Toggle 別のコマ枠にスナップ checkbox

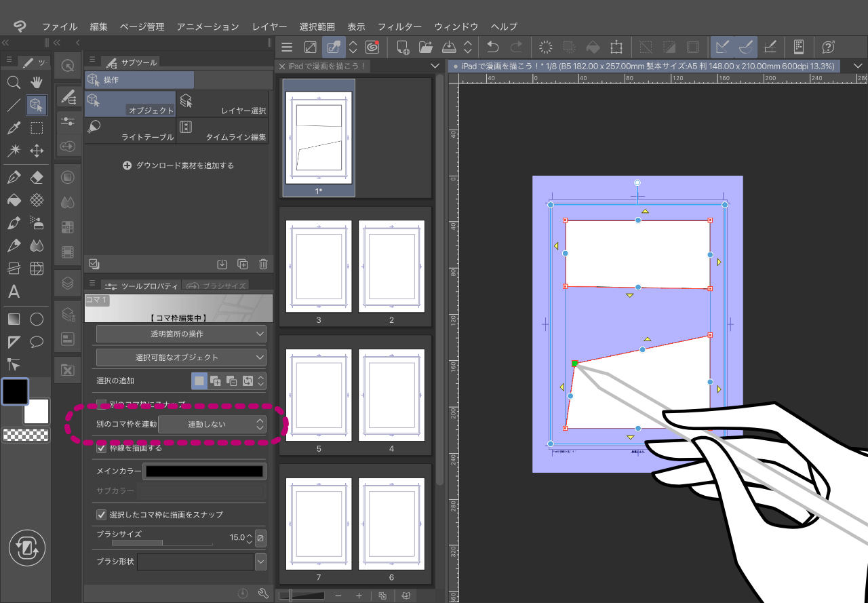tap(102, 404)
